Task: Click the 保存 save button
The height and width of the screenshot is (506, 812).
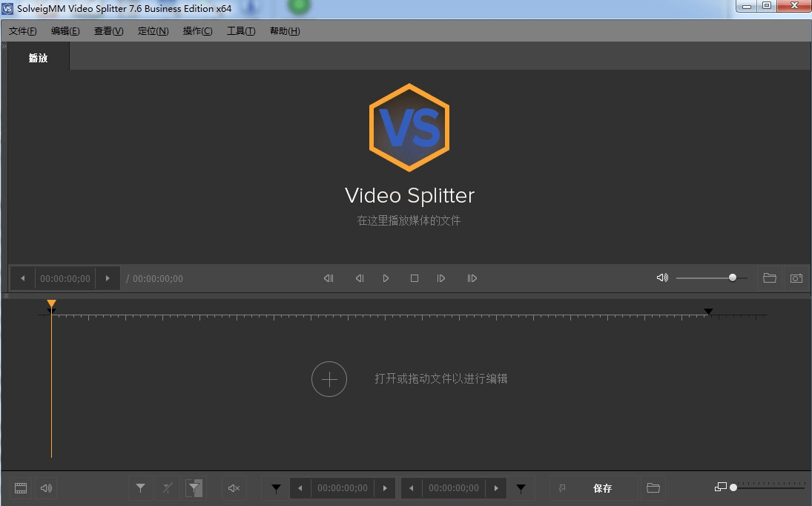Action: point(602,488)
